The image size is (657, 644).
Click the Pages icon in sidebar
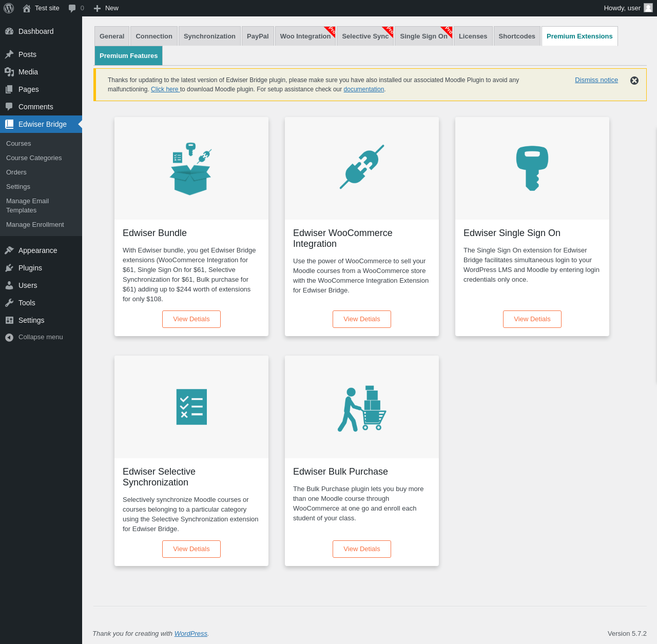[x=9, y=89]
